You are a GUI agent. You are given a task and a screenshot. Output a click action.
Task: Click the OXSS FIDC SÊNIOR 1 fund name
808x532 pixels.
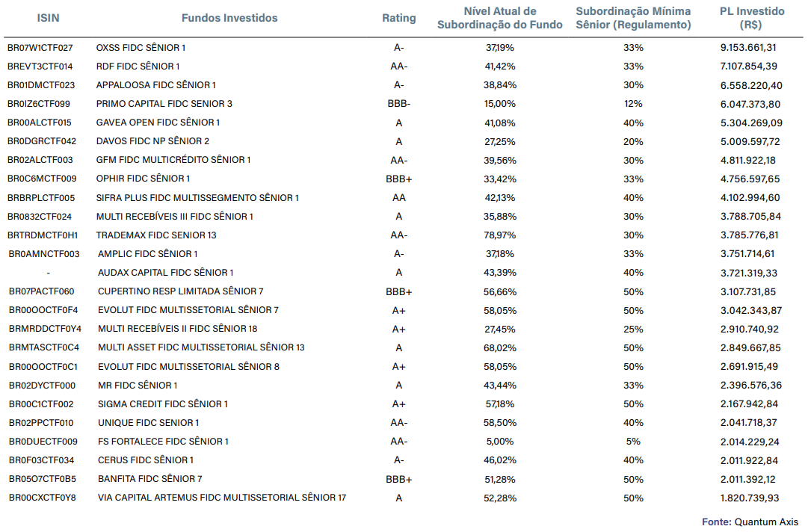141,48
